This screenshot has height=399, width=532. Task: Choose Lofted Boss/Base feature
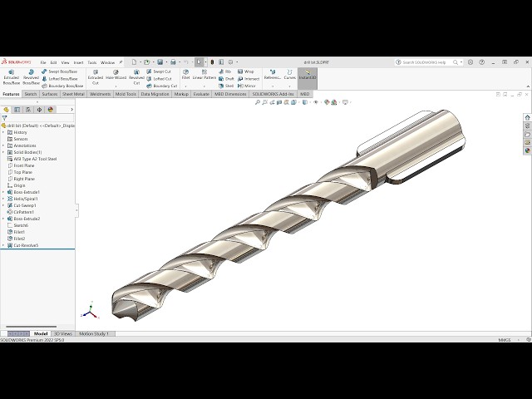click(59, 79)
